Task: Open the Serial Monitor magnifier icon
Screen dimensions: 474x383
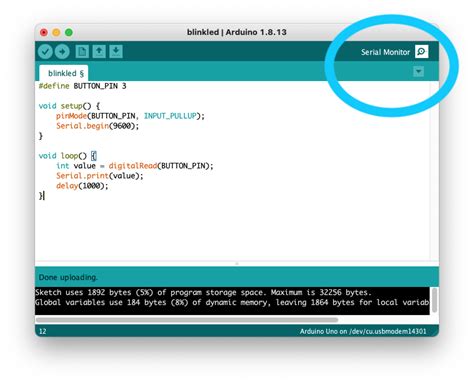Action: 421,52
